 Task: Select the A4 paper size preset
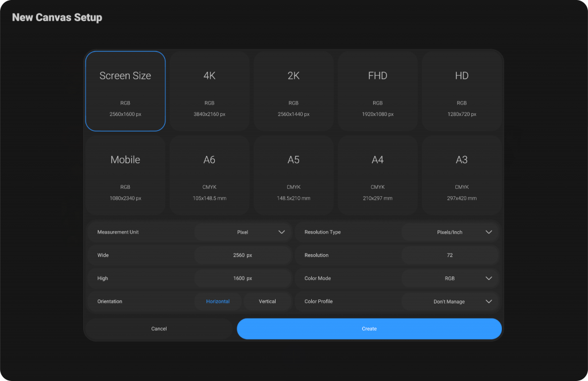tap(377, 175)
